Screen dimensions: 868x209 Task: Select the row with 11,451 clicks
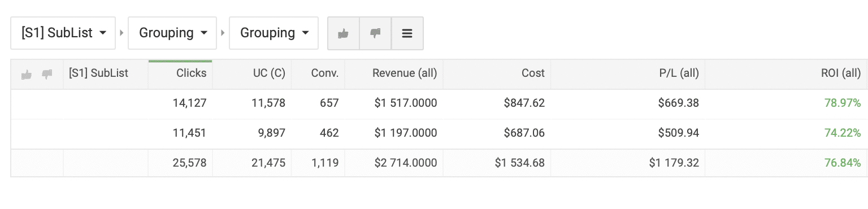pyautogui.click(x=439, y=133)
